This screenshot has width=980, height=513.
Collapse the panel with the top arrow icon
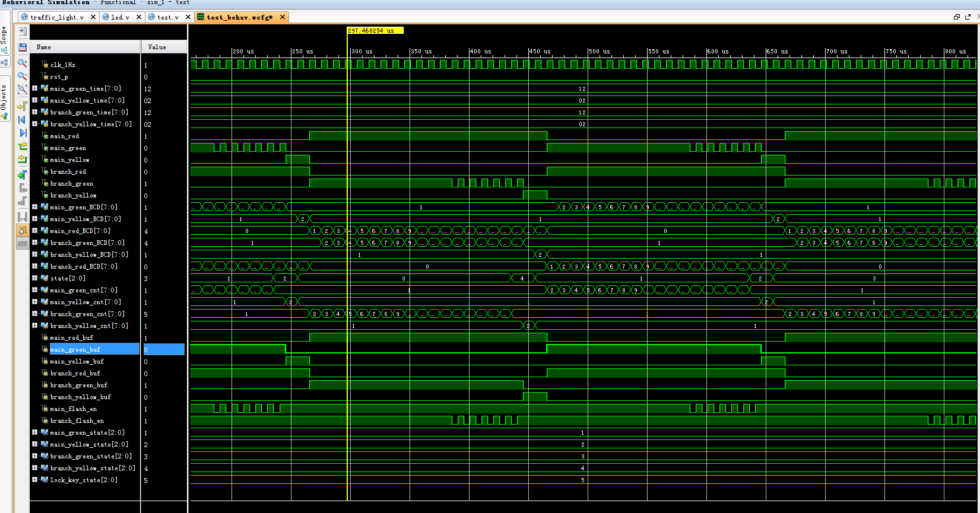pyautogui.click(x=23, y=31)
